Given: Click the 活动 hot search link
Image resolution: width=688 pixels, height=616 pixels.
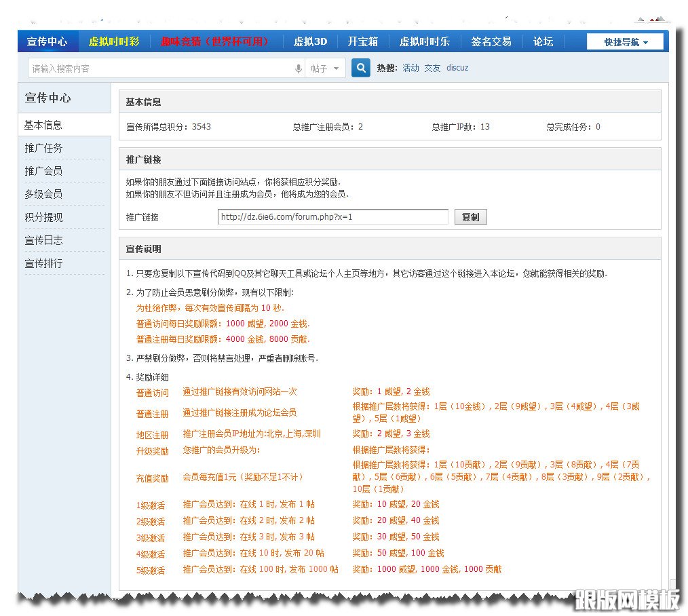Looking at the screenshot, I should (x=413, y=68).
